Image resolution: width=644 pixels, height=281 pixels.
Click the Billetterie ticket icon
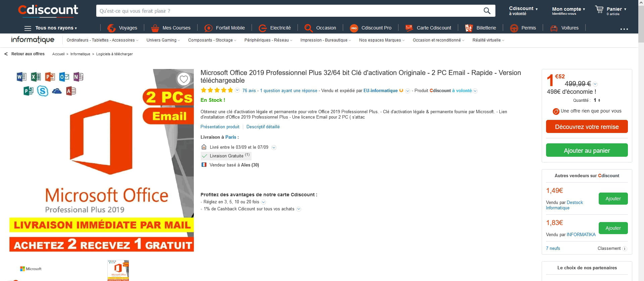(x=469, y=28)
